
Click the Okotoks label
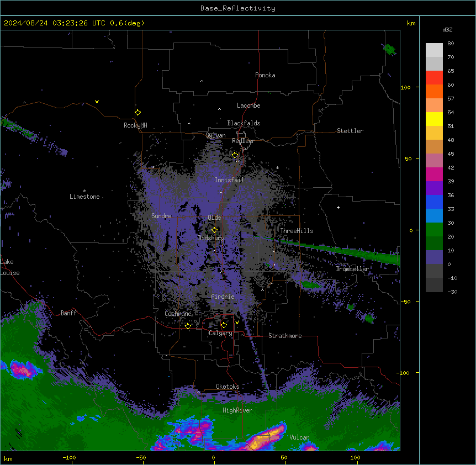tap(228, 387)
